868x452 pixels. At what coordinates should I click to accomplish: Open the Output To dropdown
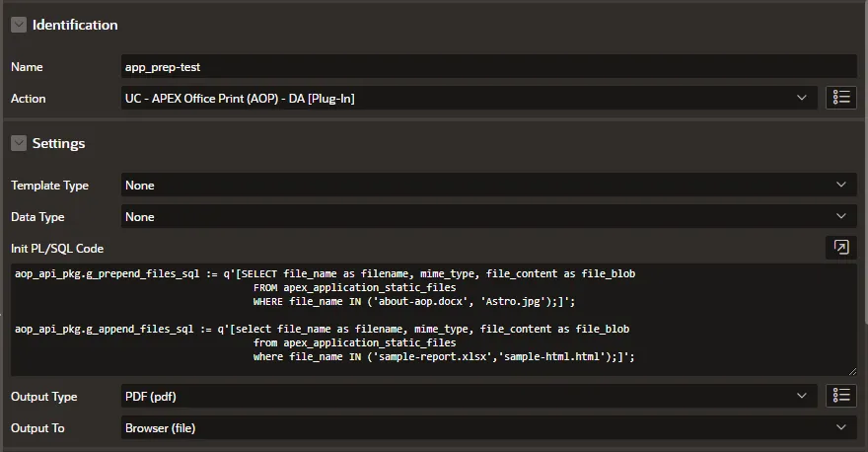click(489, 427)
